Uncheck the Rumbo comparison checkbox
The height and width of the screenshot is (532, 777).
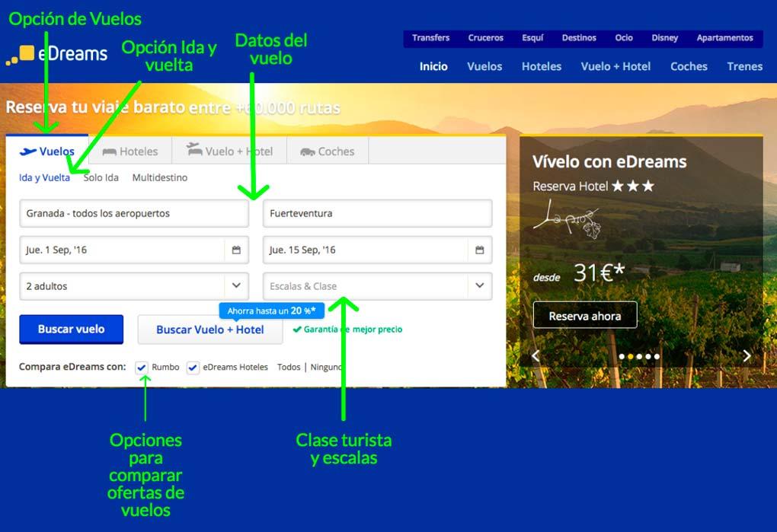click(142, 367)
